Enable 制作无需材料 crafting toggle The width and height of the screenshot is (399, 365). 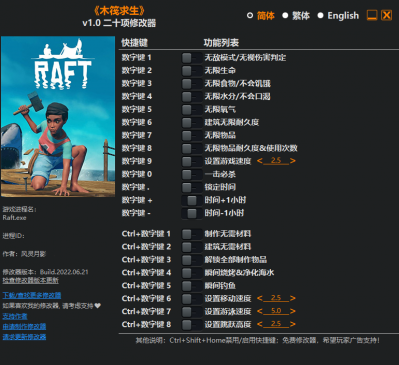pyautogui.click(x=192, y=234)
